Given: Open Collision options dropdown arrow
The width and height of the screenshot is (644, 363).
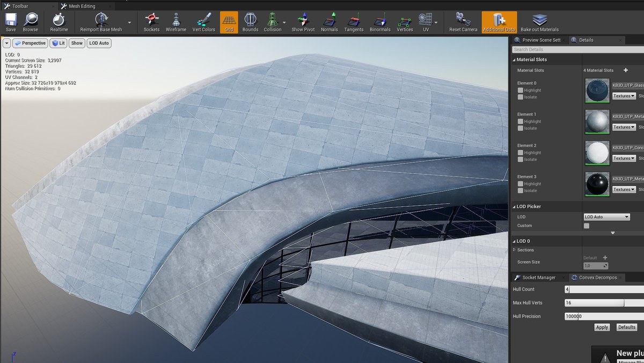Looking at the screenshot, I should click(x=284, y=23).
